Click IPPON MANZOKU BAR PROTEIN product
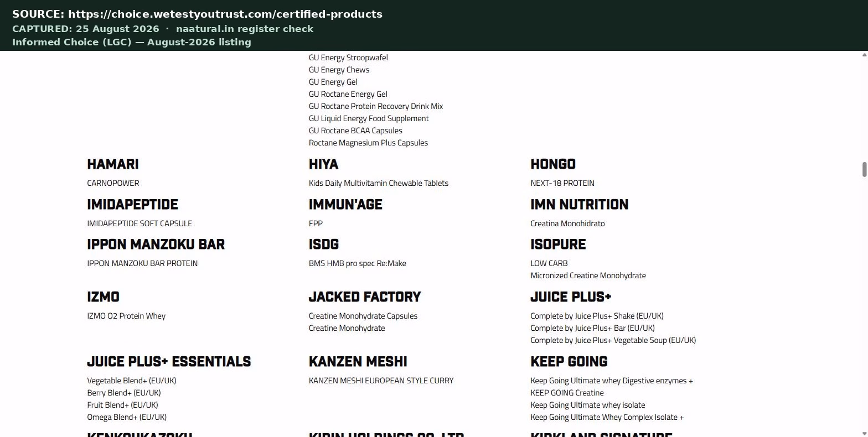This screenshot has width=868, height=437. (142, 263)
